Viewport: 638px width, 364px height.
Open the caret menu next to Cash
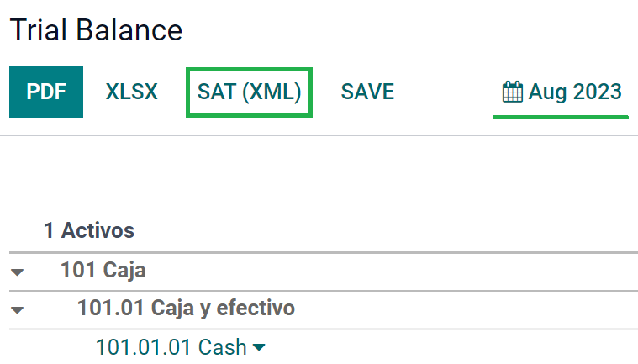tap(258, 347)
